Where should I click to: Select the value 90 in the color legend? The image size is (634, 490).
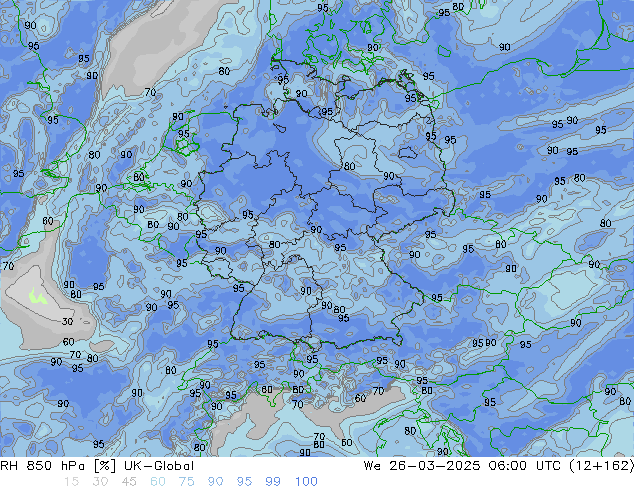pyautogui.click(x=215, y=482)
